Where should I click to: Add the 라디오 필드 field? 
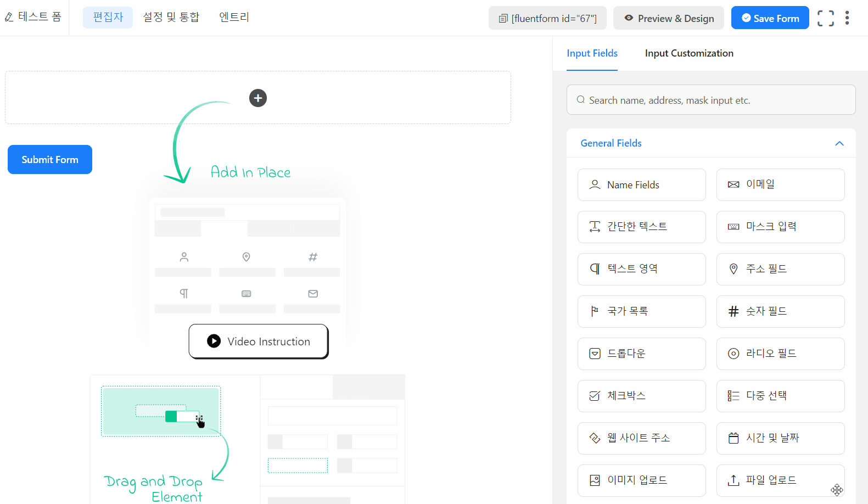[780, 354]
